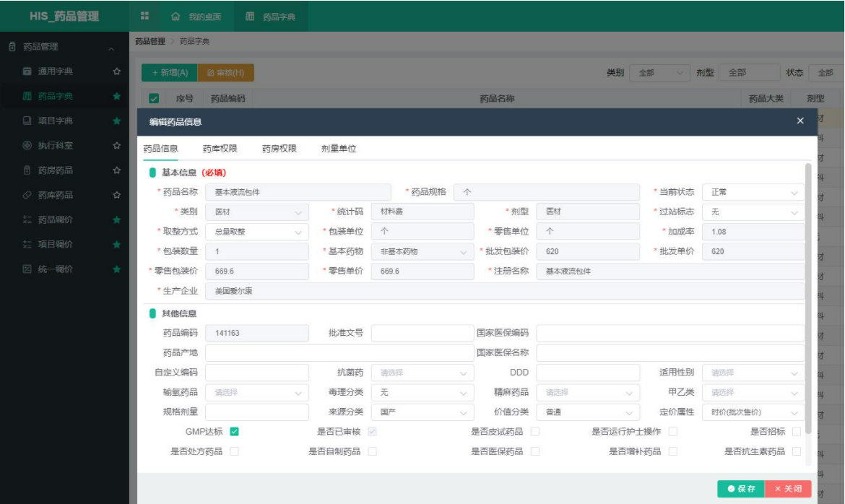Open the 价值分类 dropdown
Viewport: 845px width, 504px height.
click(x=588, y=412)
